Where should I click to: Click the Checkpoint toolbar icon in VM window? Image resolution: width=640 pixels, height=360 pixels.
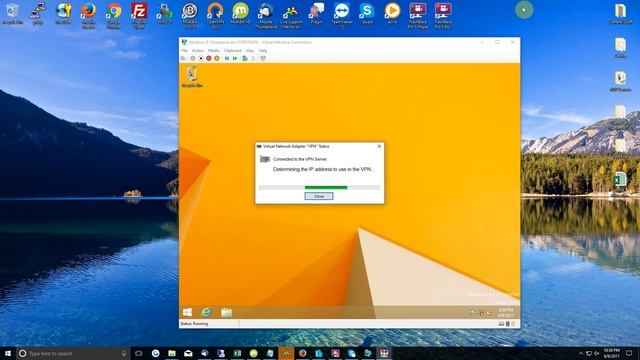tap(244, 58)
